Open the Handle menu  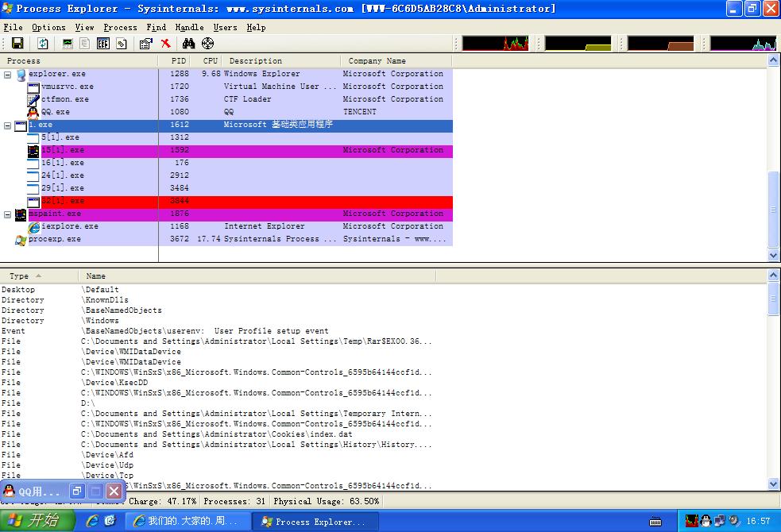[189, 27]
